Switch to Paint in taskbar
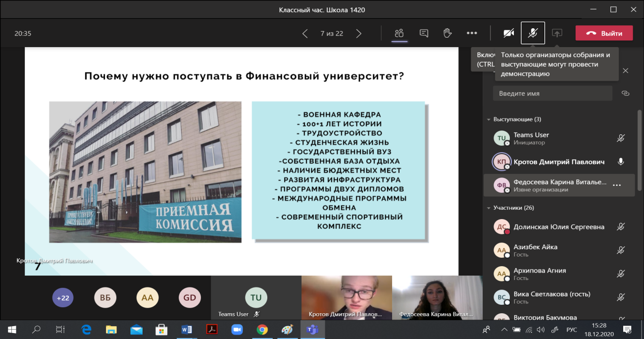This screenshot has height=339, width=644. (288, 329)
